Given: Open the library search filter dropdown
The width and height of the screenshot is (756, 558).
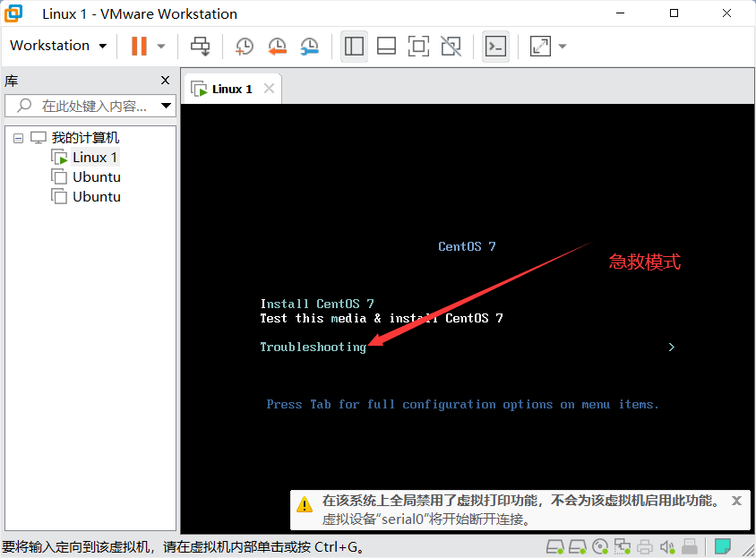Looking at the screenshot, I should (x=166, y=106).
